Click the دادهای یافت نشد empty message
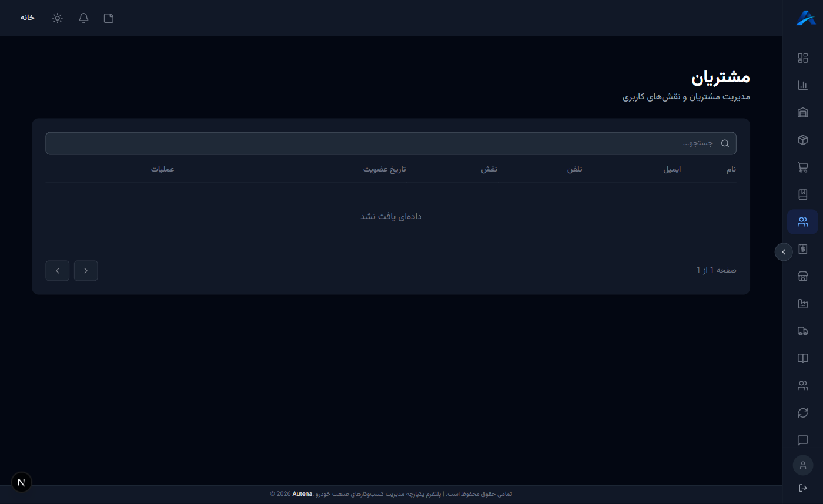The width and height of the screenshot is (823, 504). [x=391, y=216]
